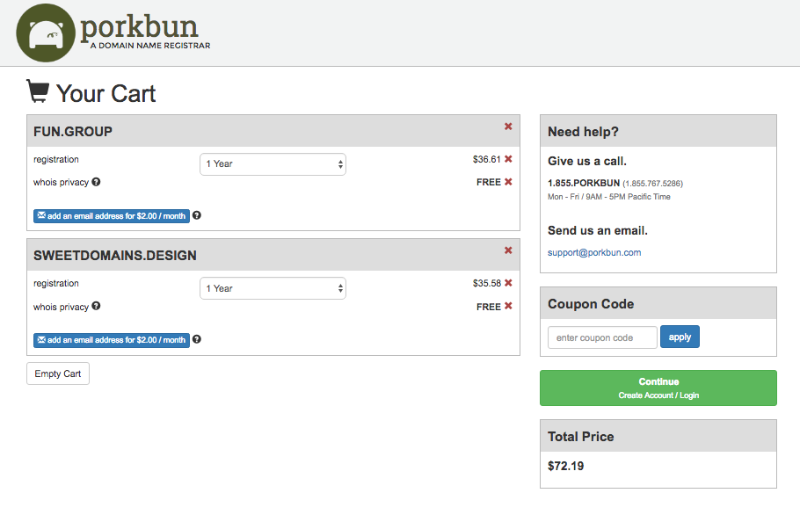Add email address to FUN.GROUP
Screen dimensions: 800x522
[x=111, y=215]
